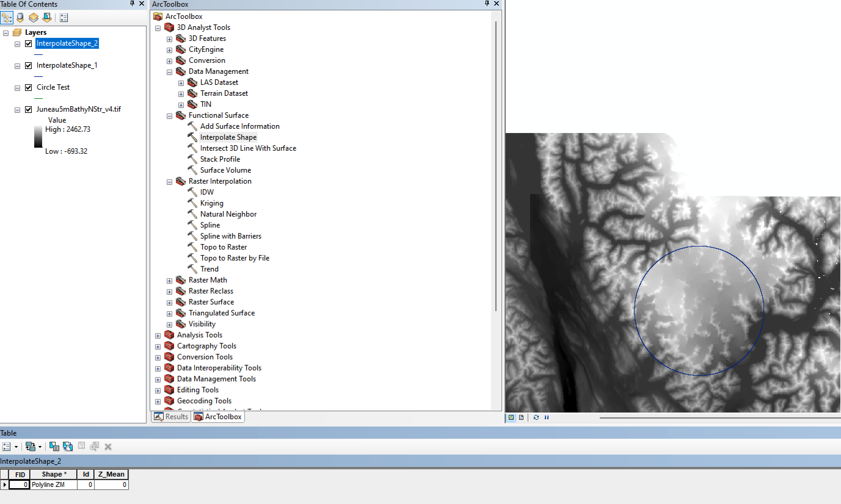
Task: Click Switch Selection icon in table toolbar
Action: (x=68, y=447)
